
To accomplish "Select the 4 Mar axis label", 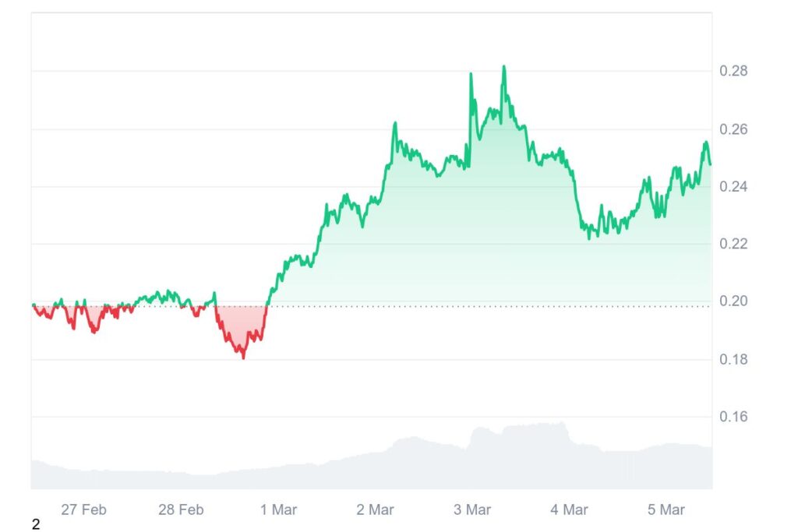I will [x=569, y=510].
